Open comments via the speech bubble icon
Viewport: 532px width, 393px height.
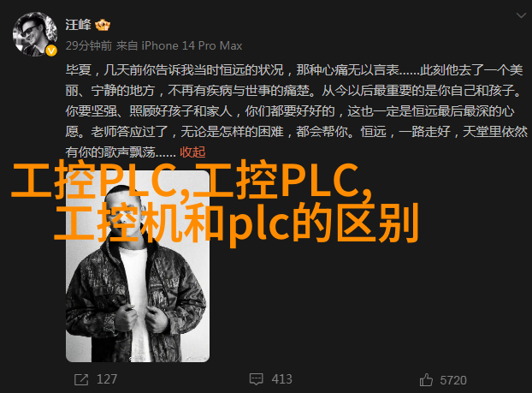(256, 379)
